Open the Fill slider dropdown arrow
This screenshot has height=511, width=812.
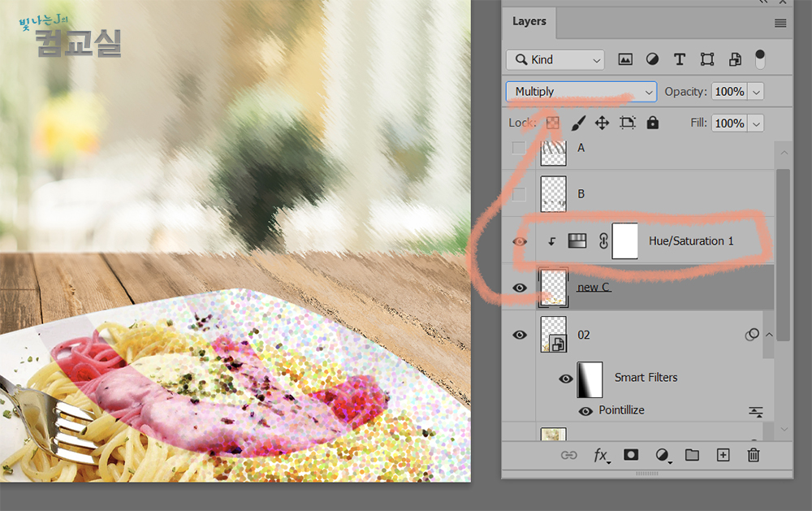tap(756, 123)
